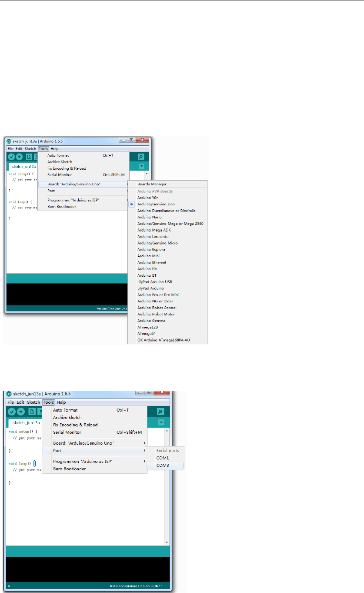Click the Verify checkmark icon in the lower Arduino window
Image resolution: width=364 pixels, height=593 pixels.
click(12, 412)
